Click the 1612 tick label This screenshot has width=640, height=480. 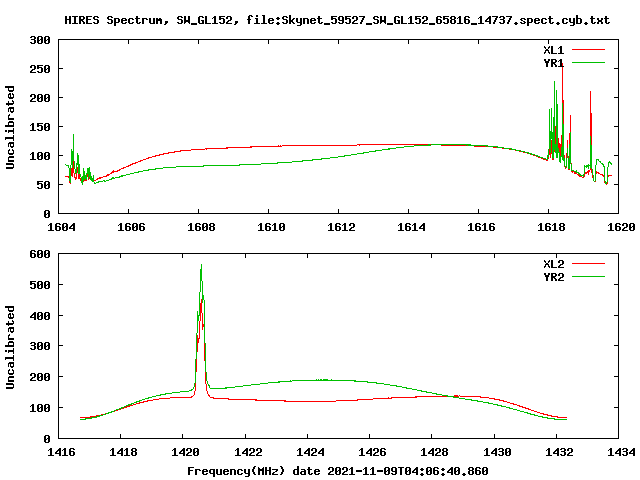[x=341, y=227]
